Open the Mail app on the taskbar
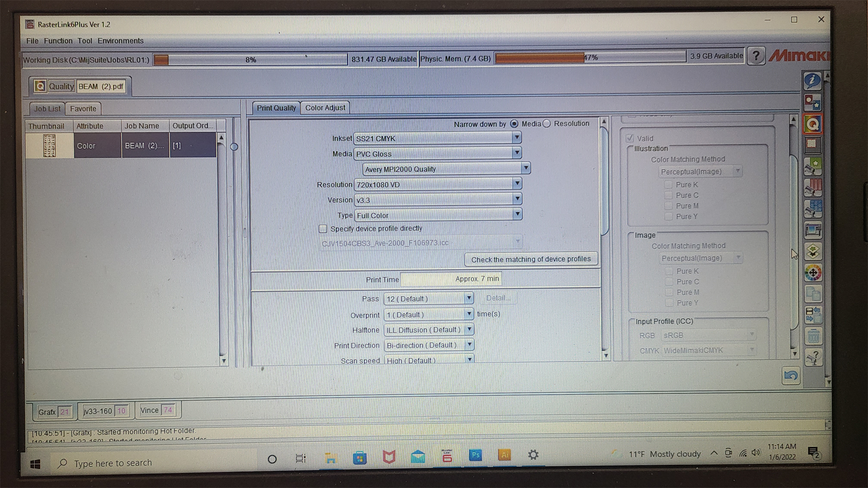This screenshot has height=488, width=868. coord(418,456)
